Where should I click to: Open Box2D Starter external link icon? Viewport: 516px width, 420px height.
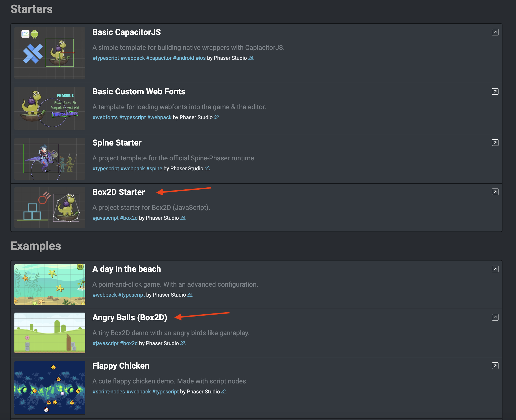(x=495, y=192)
